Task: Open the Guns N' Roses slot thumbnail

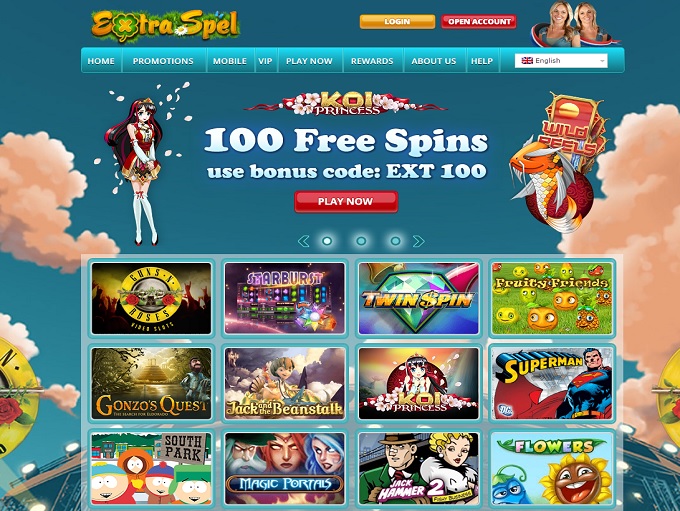Action: coord(151,298)
